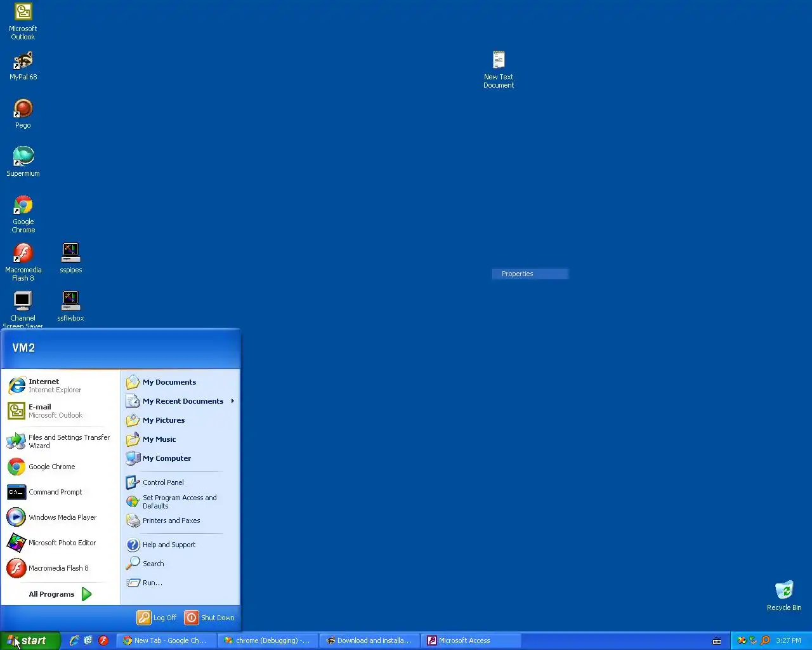Open My Pictures folder

click(180, 420)
